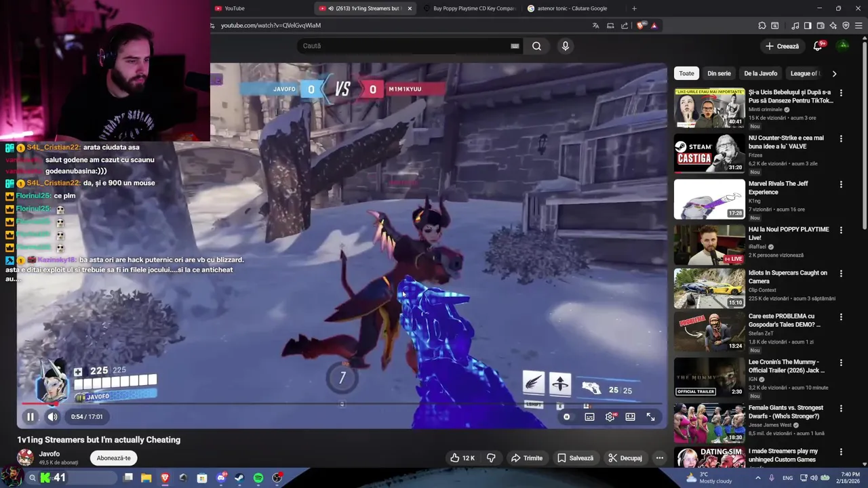This screenshot has height=488, width=868.
Task: Enter fullscreen mode on the video
Action: coord(650,417)
